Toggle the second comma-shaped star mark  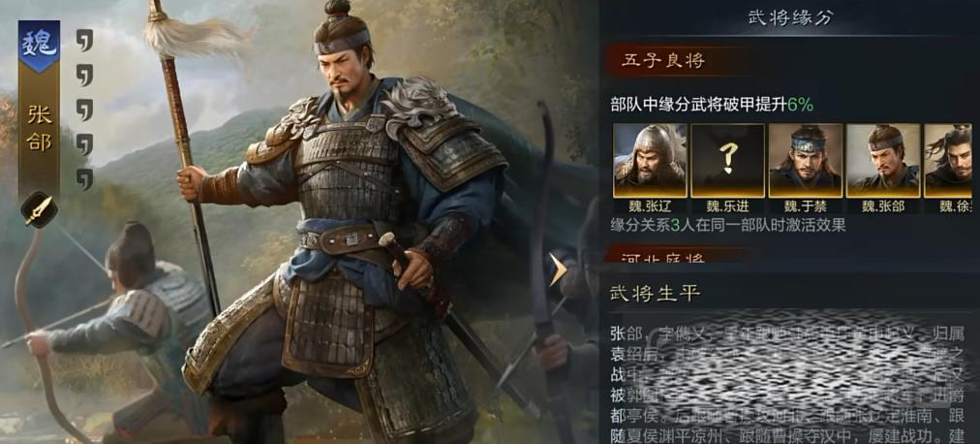pyautogui.click(x=84, y=75)
